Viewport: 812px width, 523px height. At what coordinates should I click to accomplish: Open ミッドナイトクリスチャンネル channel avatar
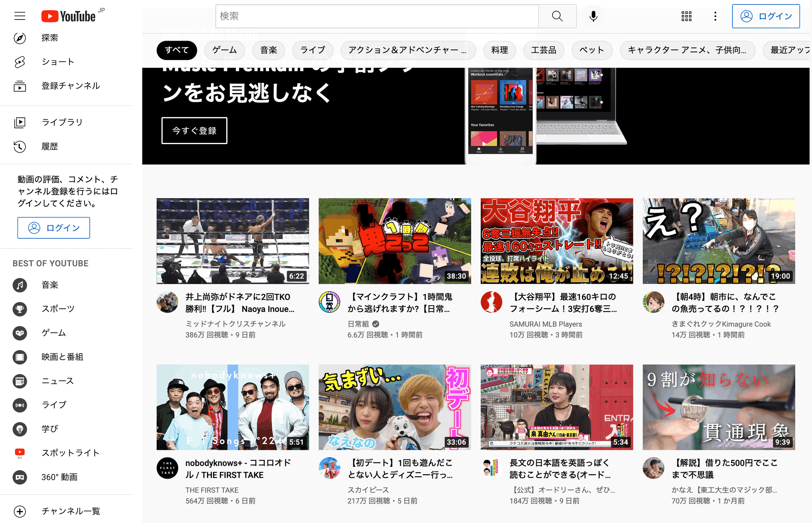pyautogui.click(x=167, y=302)
